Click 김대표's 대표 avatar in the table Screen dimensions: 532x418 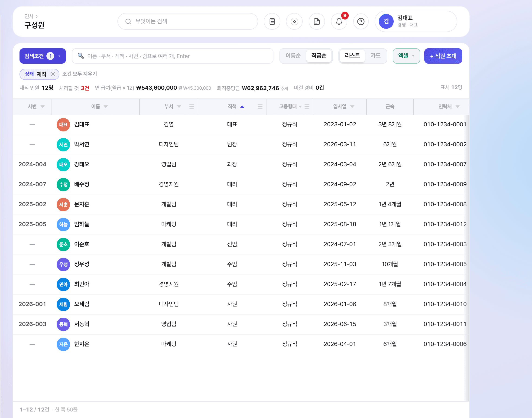(x=63, y=124)
